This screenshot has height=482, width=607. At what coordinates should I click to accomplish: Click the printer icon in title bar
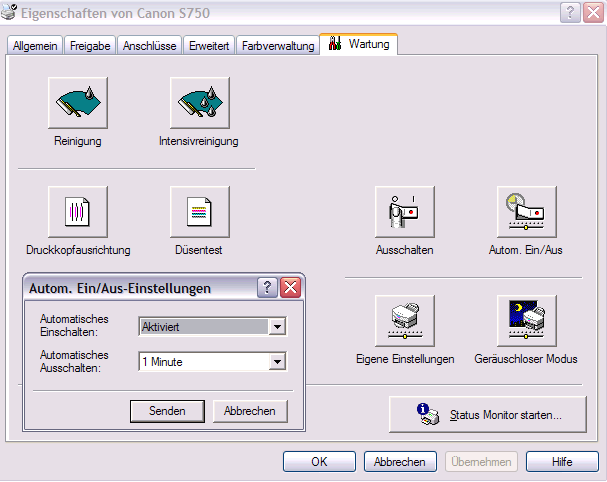(x=9, y=12)
